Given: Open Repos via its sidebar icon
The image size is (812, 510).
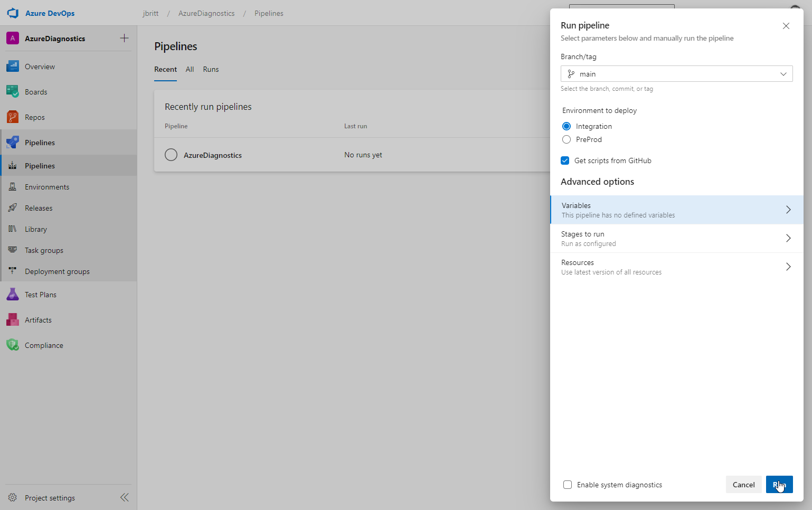Looking at the screenshot, I should (13, 117).
